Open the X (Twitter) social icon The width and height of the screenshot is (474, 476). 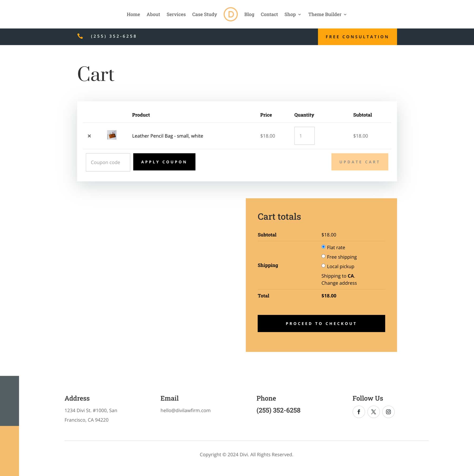click(x=373, y=412)
